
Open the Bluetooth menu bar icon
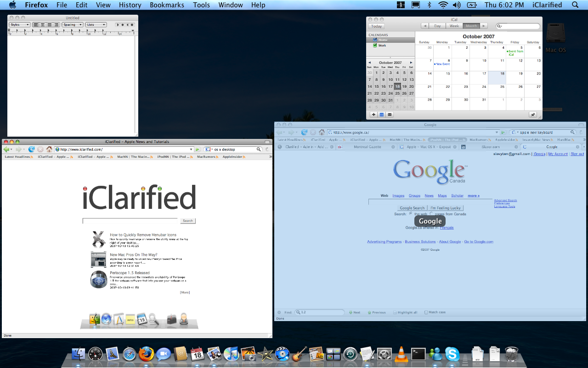pyautogui.click(x=430, y=5)
